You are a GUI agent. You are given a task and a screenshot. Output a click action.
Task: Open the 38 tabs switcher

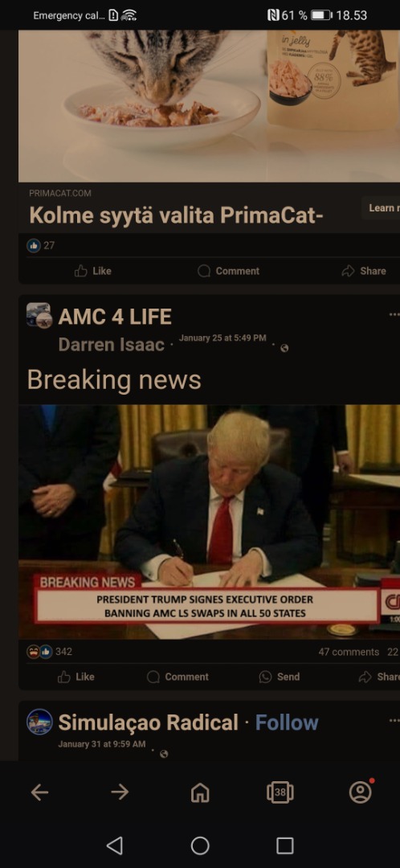click(280, 792)
